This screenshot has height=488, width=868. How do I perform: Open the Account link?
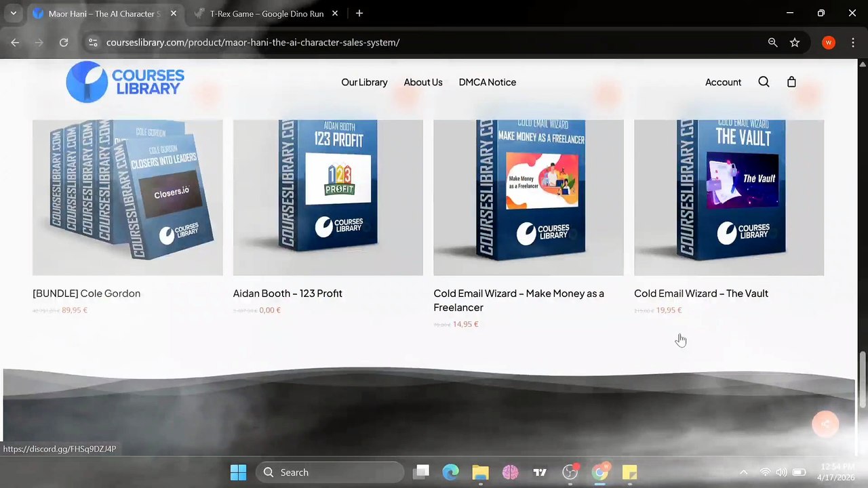[723, 82]
